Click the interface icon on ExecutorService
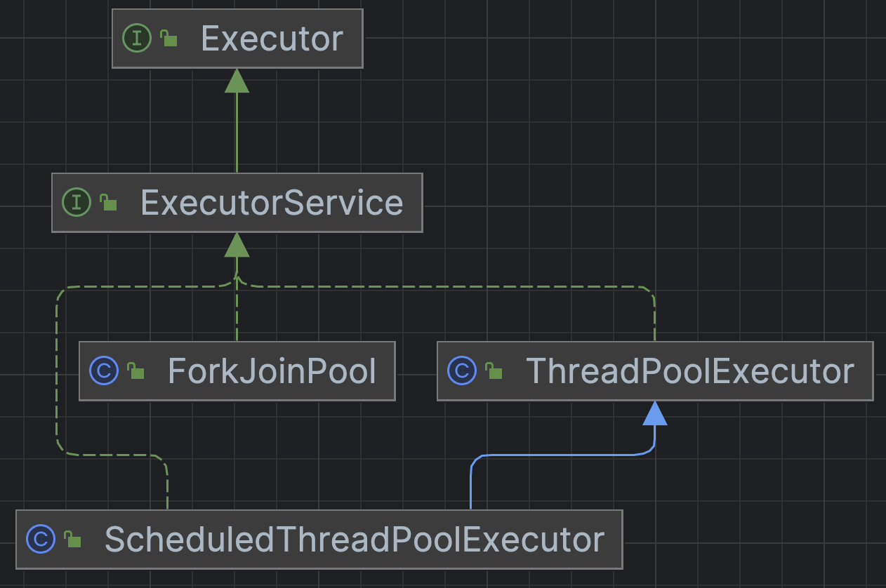Screen dimensions: 886x588 pos(77,203)
